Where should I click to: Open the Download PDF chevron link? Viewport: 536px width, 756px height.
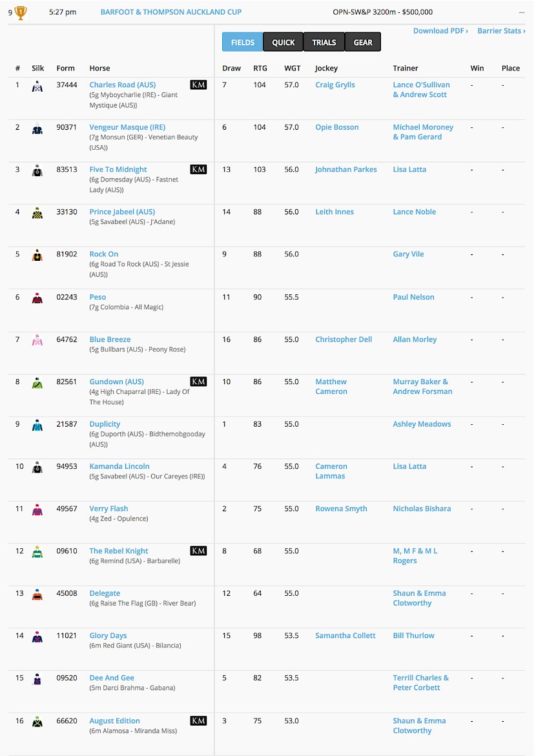point(440,31)
